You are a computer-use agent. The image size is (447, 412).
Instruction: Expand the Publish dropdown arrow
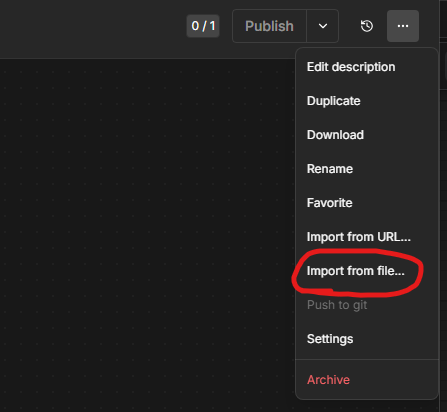(323, 26)
